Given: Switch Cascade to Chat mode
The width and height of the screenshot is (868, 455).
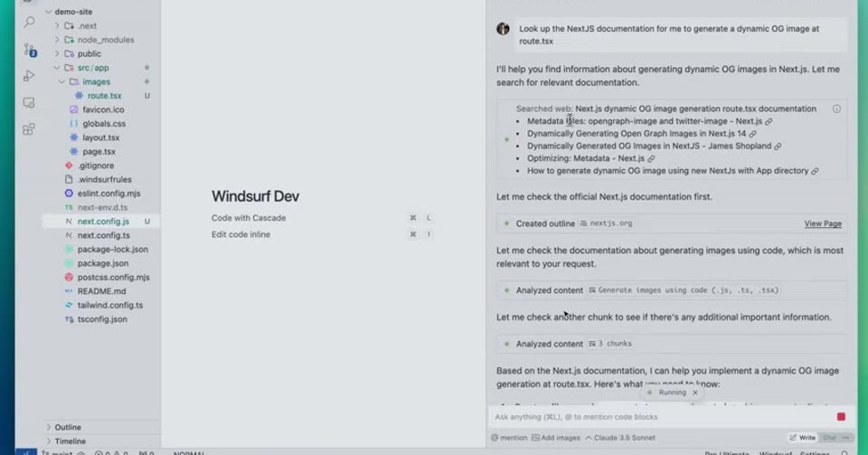Looking at the screenshot, I should click(x=829, y=438).
